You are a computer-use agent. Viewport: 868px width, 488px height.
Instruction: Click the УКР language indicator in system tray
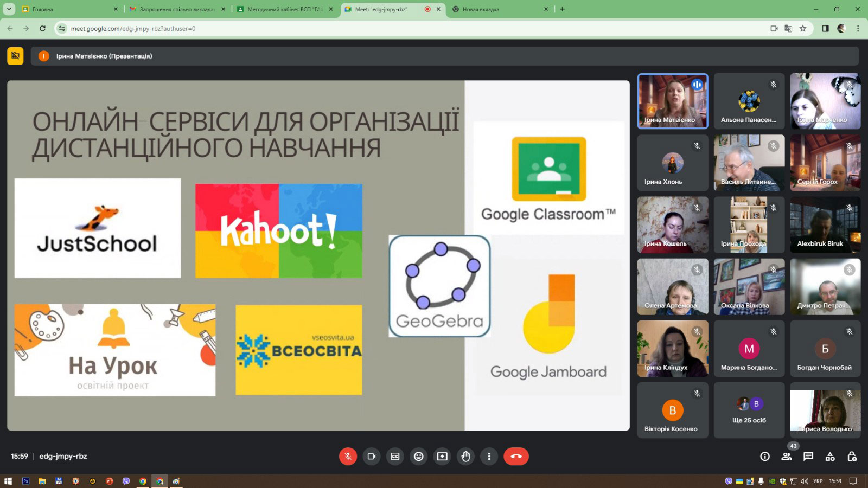818,481
